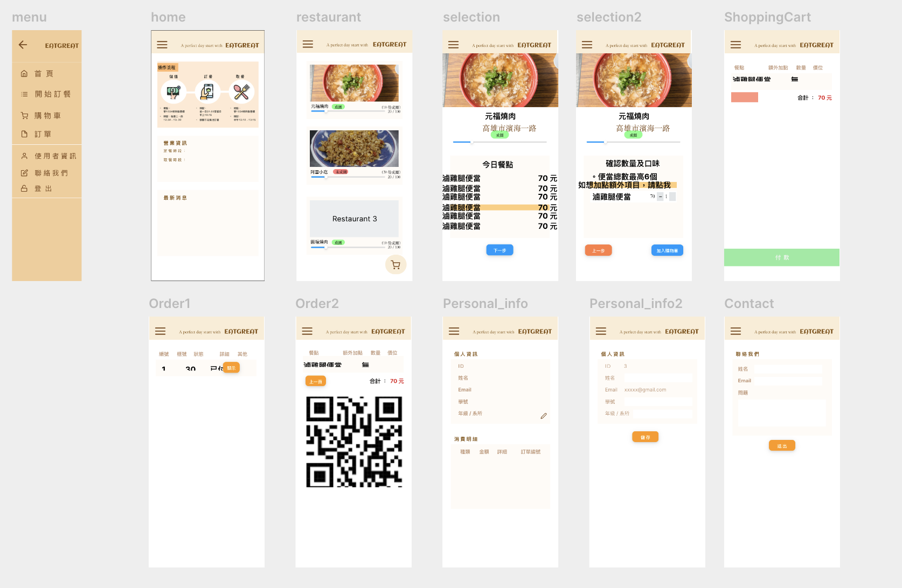
Task: Click the 儲存 button in Personal_info2
Action: click(x=645, y=437)
